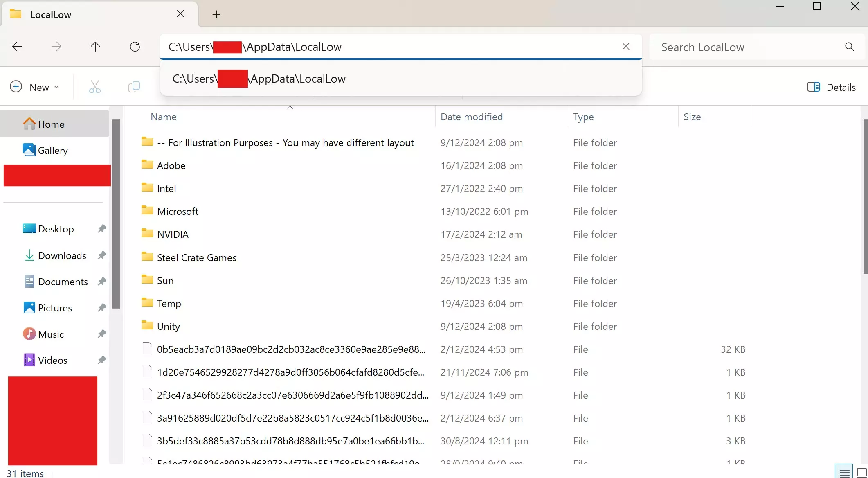Click the Up directory arrow

point(95,47)
